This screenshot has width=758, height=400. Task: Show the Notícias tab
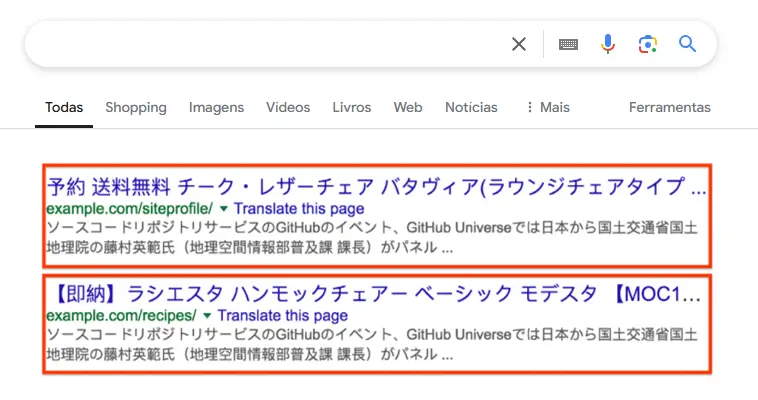(x=471, y=107)
